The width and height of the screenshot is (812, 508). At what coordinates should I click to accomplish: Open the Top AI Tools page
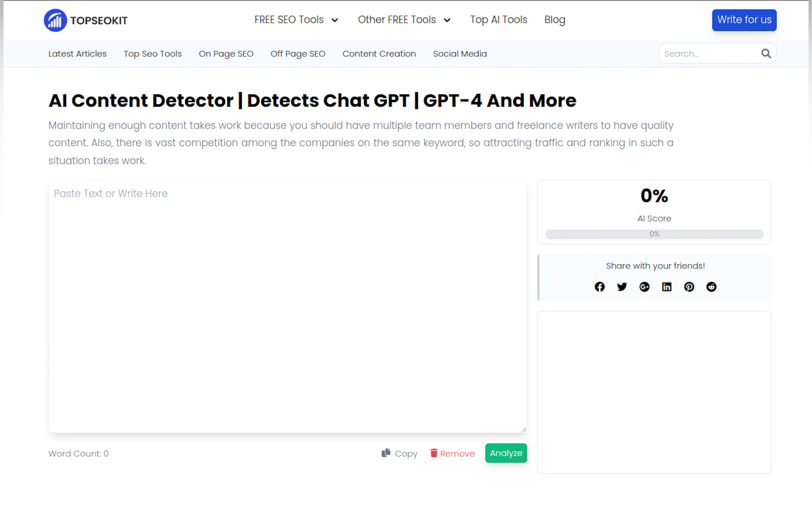[x=498, y=20]
